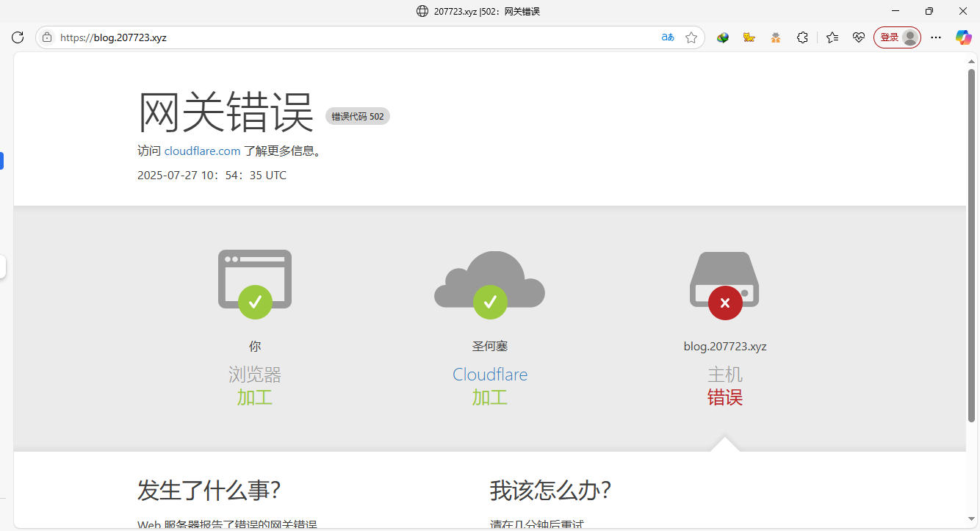Add this page to favorites with star icon
This screenshot has width=980, height=531.
point(691,37)
